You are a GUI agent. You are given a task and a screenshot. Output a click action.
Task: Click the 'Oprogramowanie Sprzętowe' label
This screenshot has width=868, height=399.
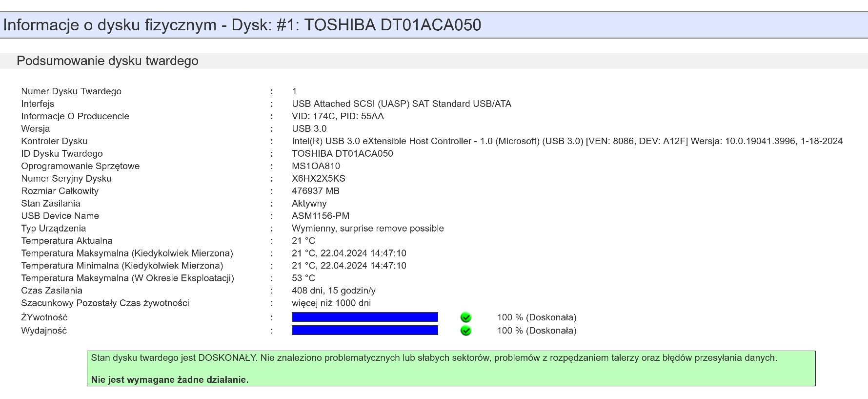80,166
